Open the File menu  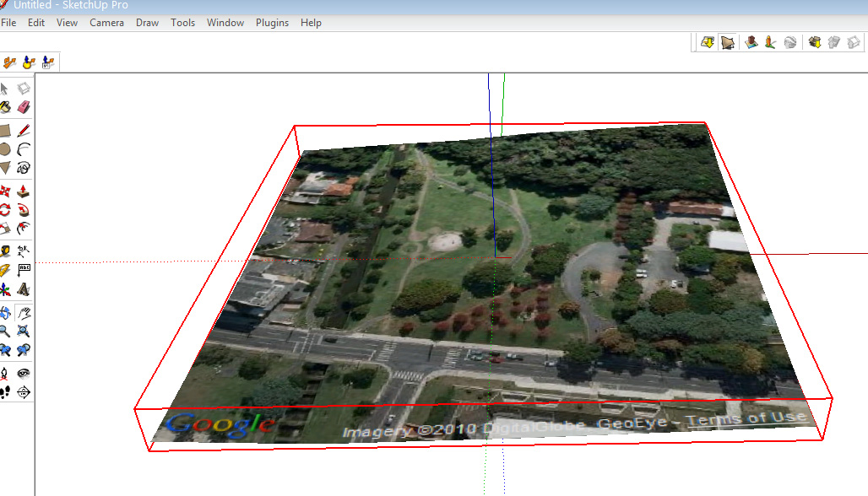point(8,23)
